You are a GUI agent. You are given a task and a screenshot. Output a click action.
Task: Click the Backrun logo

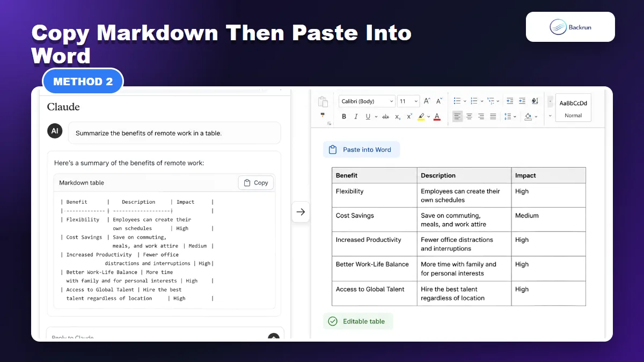coord(570,27)
